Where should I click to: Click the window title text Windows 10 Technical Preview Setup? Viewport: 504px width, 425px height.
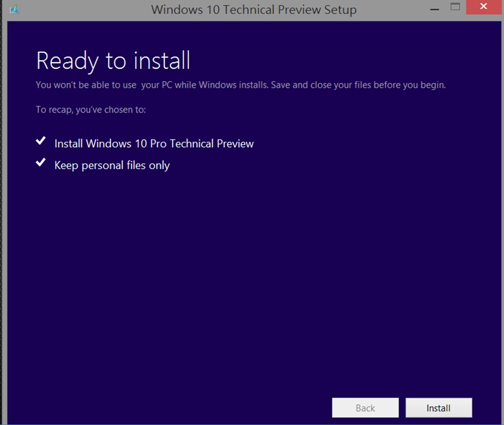pyautogui.click(x=254, y=10)
